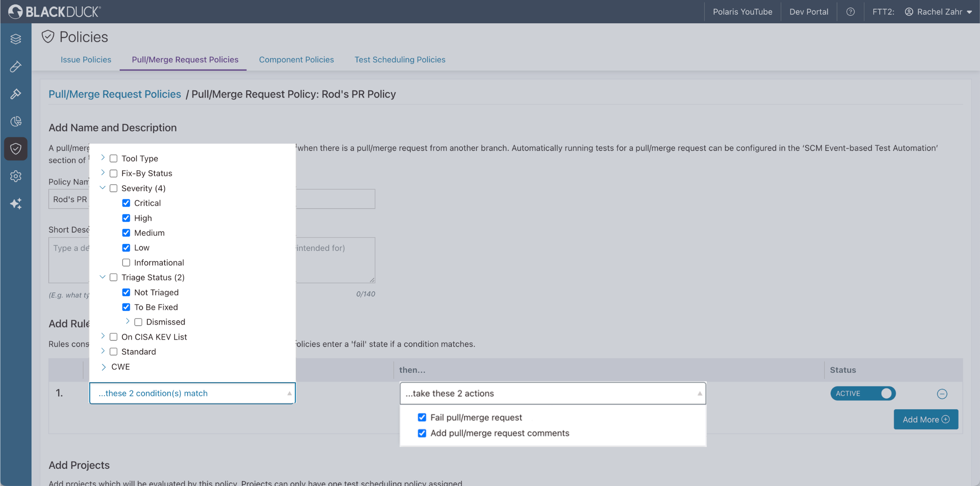Switch to the Component Policies tab
This screenshot has width=980, height=486.
click(296, 60)
